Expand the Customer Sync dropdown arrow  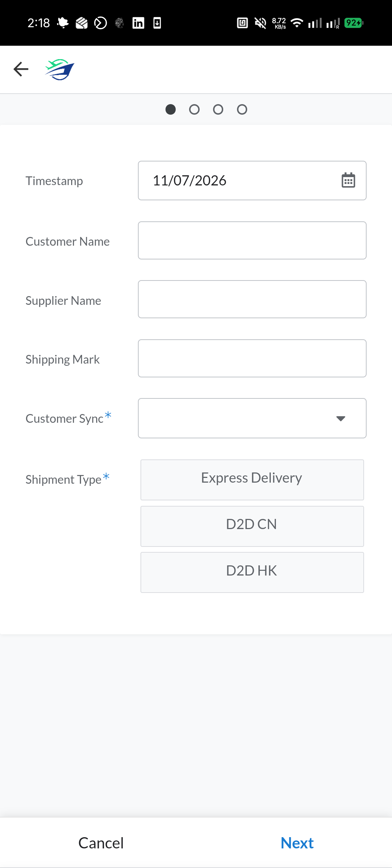341,418
